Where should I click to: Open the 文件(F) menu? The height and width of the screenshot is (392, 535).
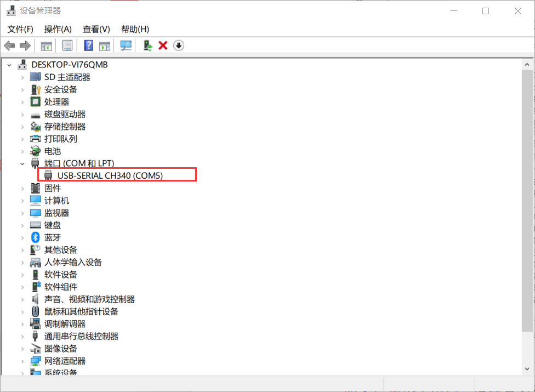coord(20,29)
